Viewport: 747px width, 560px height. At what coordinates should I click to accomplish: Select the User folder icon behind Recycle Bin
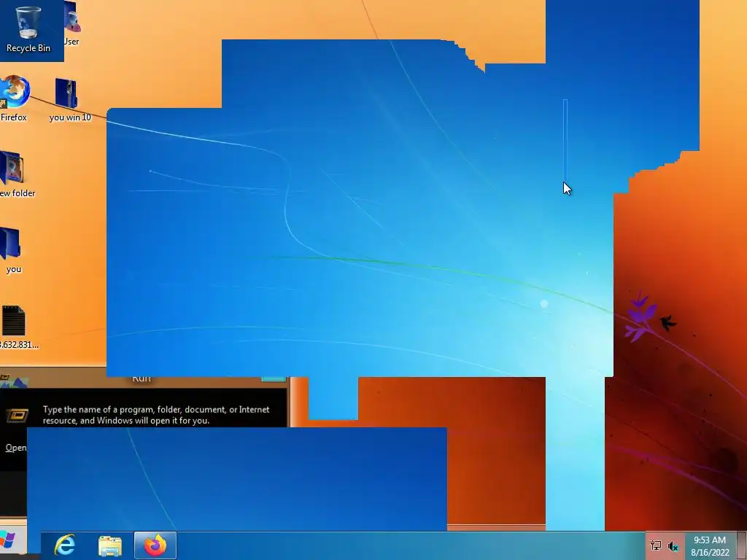(x=71, y=24)
